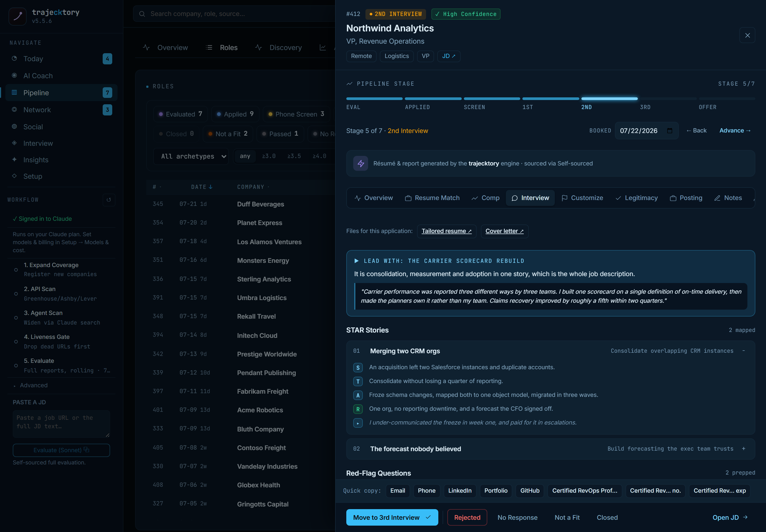
Task: Select the ≥3.5 score filter
Action: tap(294, 156)
